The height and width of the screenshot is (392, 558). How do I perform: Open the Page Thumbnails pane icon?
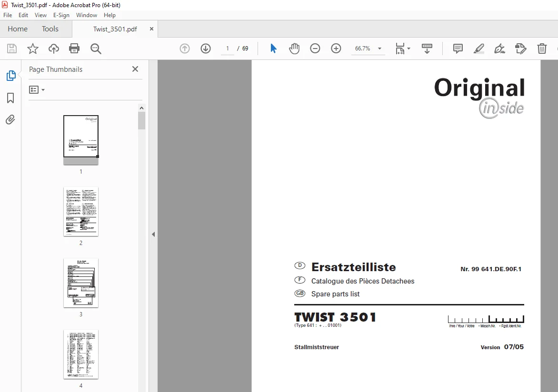click(x=11, y=76)
